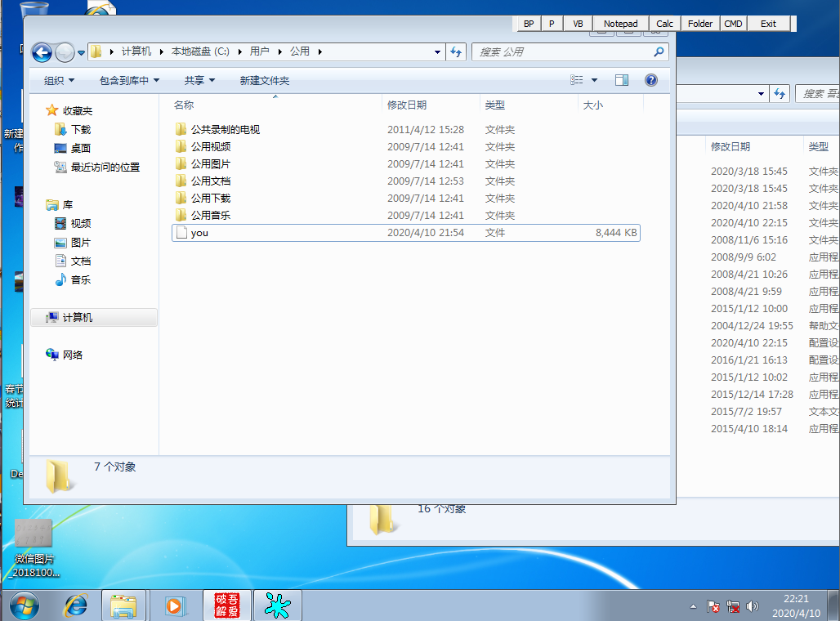
Task: Select 计算机 in navigation pane
Action: [94, 318]
